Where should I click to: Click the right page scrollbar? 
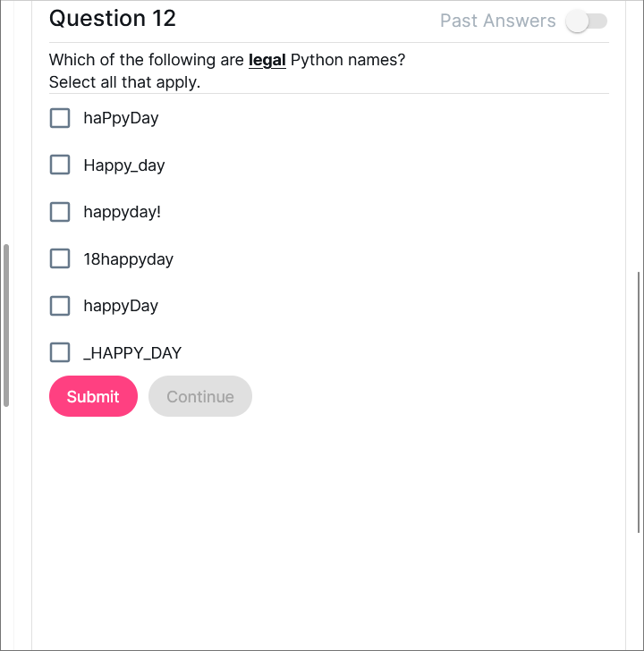(x=639, y=401)
